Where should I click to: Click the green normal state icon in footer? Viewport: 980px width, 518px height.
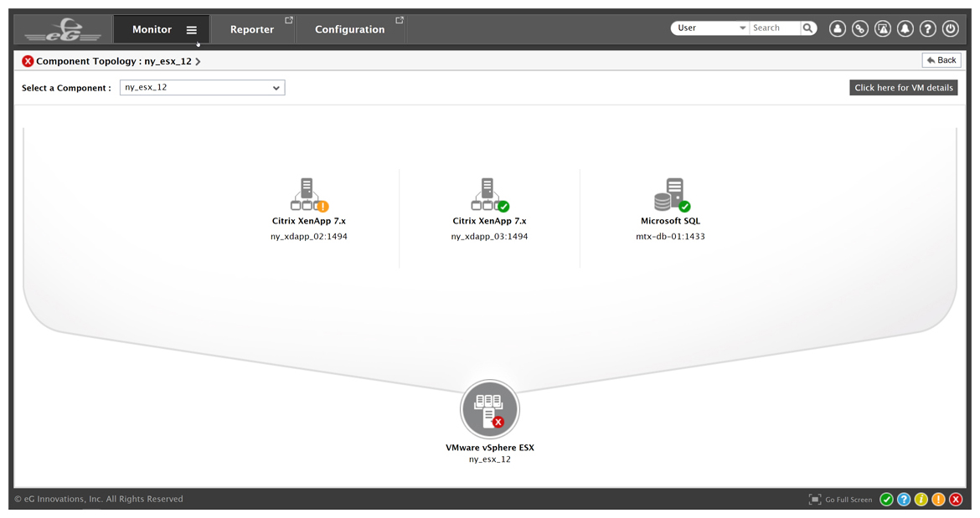point(886,500)
